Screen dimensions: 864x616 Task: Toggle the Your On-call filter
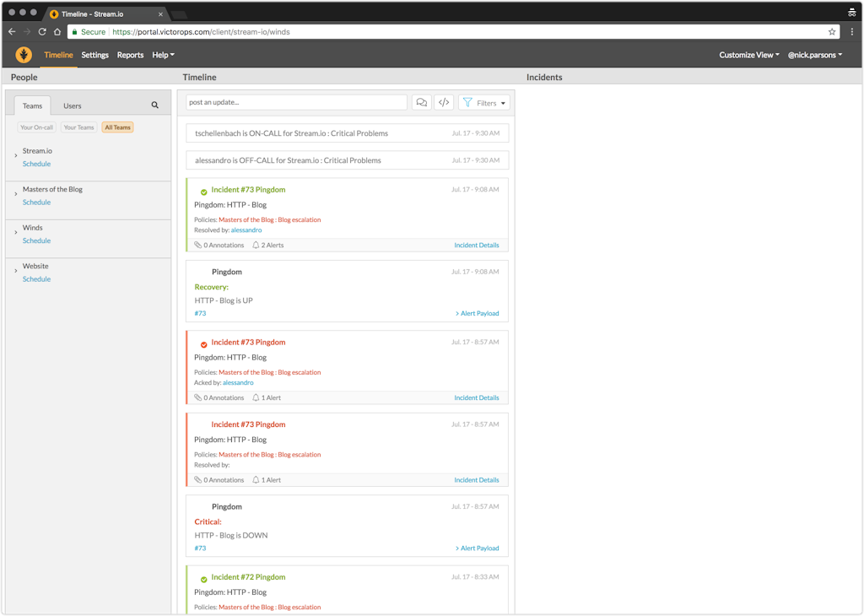[x=36, y=127]
